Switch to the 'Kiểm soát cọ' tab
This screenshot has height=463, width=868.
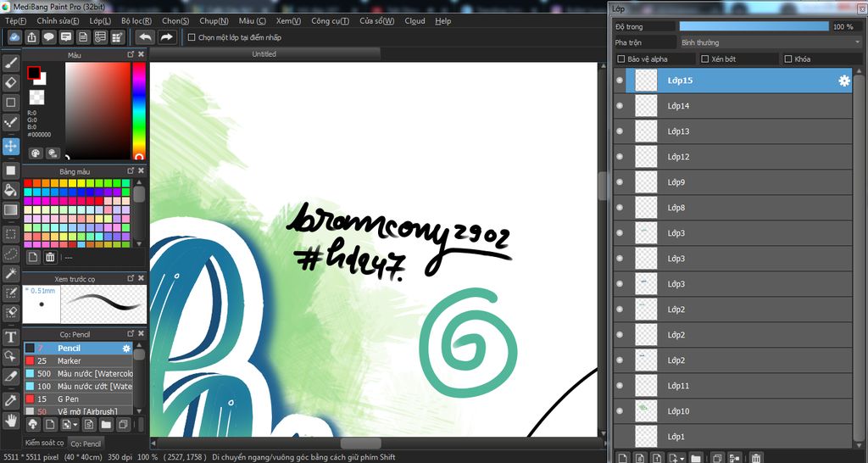44,443
